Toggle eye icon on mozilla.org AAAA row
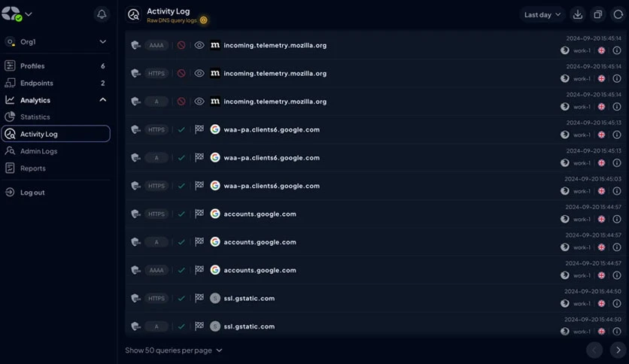This screenshot has width=629, height=364. [199, 45]
